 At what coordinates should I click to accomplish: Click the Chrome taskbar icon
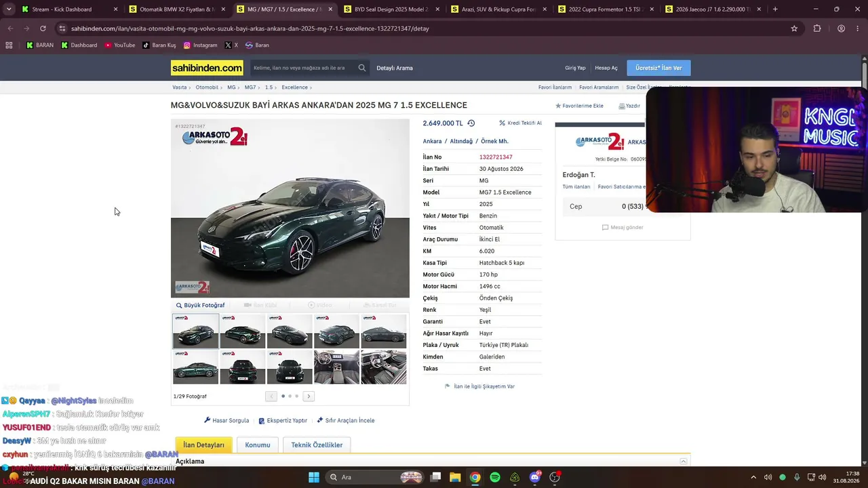point(475,477)
